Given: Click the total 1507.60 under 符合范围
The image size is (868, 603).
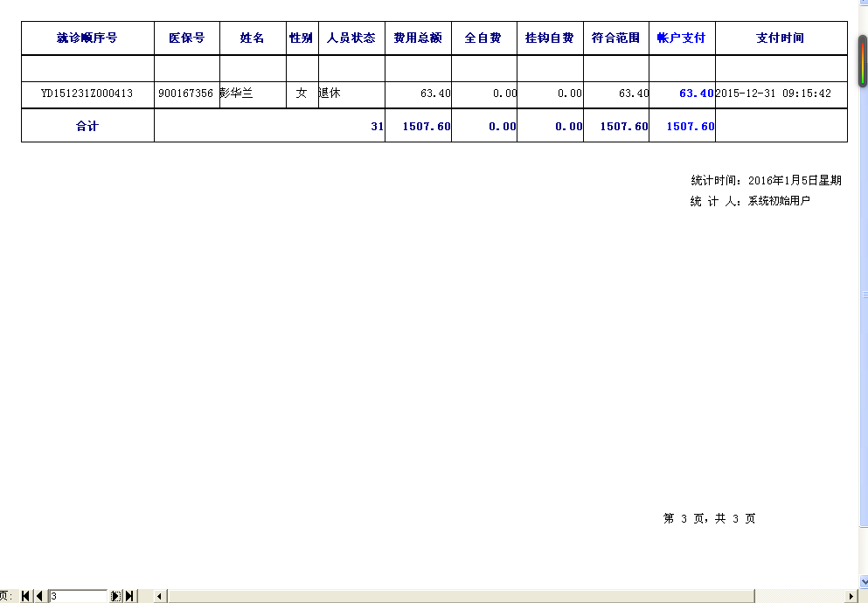Looking at the screenshot, I should pos(624,127).
